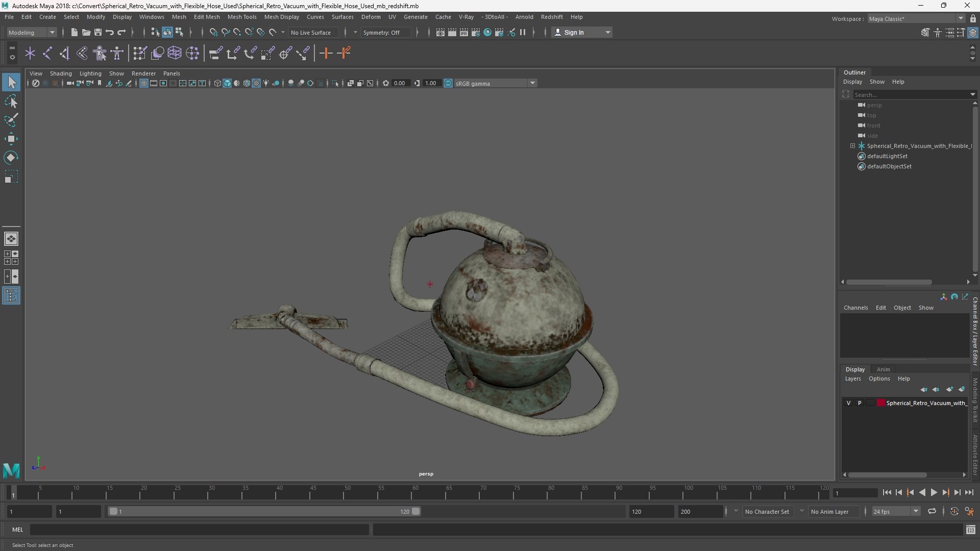The image size is (980, 551).
Task: Open the viewport Shading menu
Action: [61, 73]
